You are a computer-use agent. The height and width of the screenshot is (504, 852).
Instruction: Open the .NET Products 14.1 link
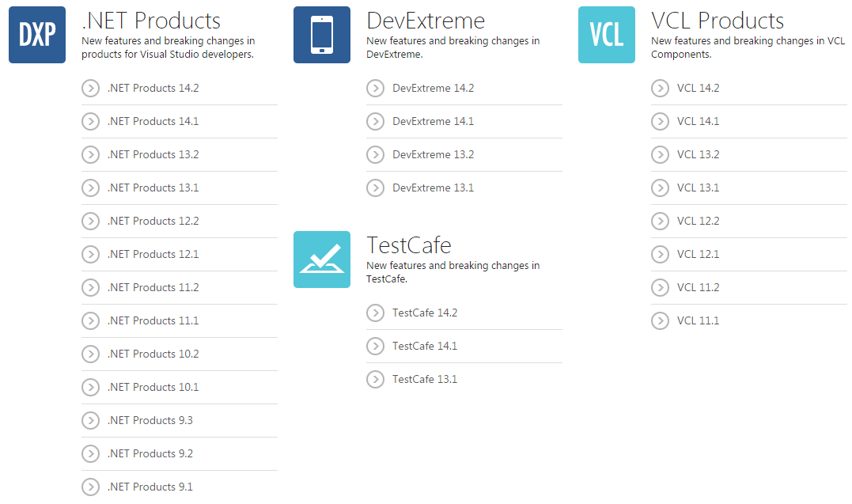(x=153, y=121)
